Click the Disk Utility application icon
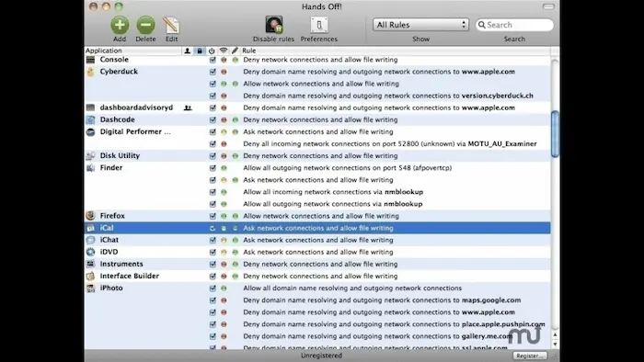The image size is (644, 362). [90, 156]
